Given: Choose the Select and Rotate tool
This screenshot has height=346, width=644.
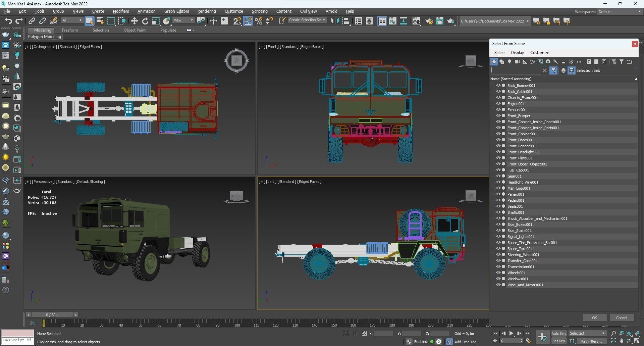Looking at the screenshot, I should (x=145, y=21).
